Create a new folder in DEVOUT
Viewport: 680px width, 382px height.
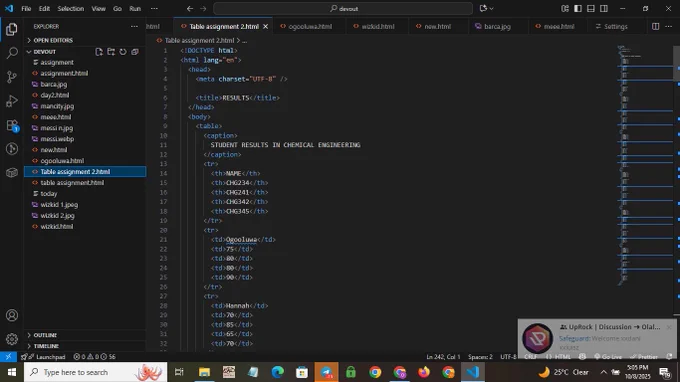pos(111,52)
